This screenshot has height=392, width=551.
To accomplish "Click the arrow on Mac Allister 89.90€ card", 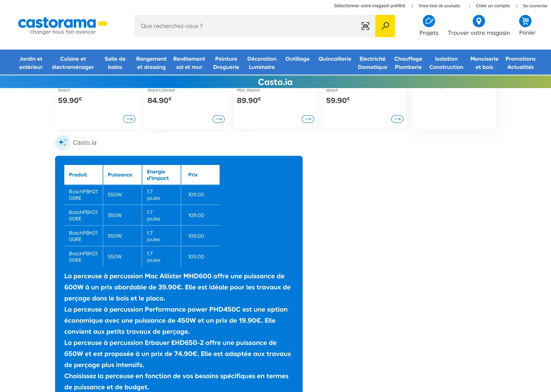I will [308, 119].
